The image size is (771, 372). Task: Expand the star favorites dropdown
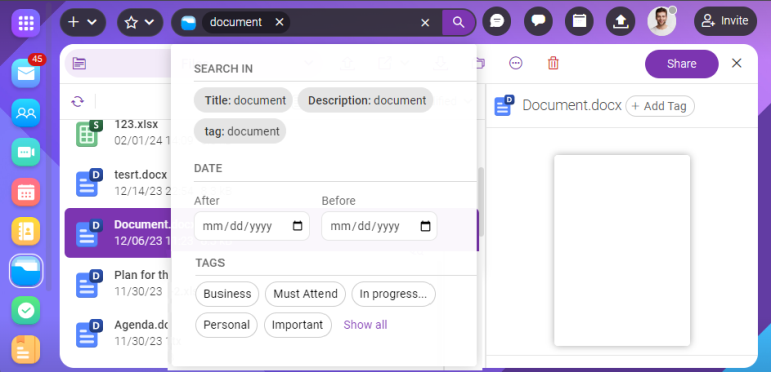point(140,23)
